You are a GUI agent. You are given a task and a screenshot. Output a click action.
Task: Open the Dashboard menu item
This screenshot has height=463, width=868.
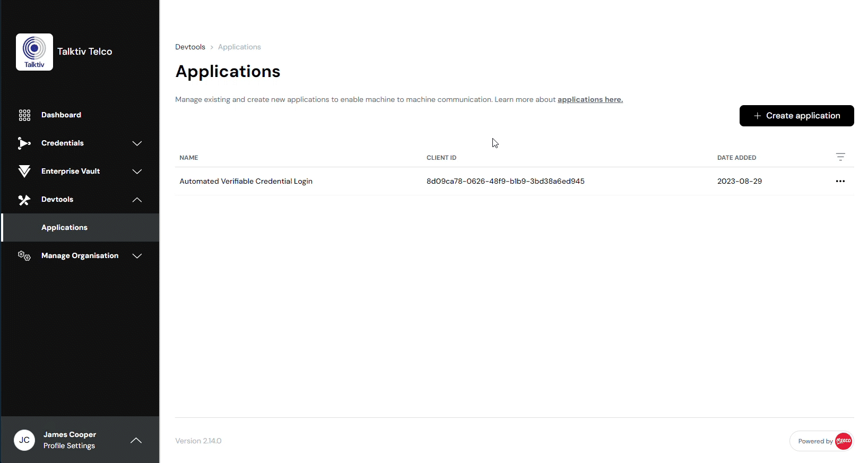(x=61, y=115)
